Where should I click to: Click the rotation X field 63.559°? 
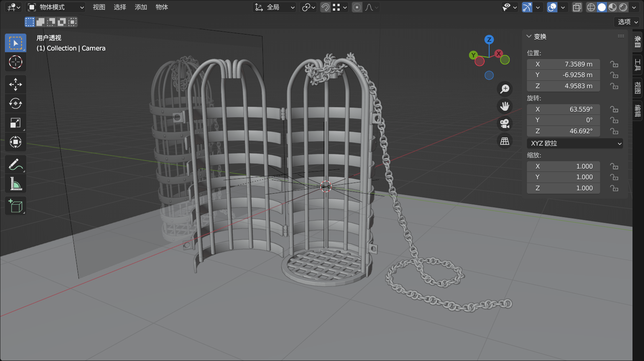(x=563, y=109)
